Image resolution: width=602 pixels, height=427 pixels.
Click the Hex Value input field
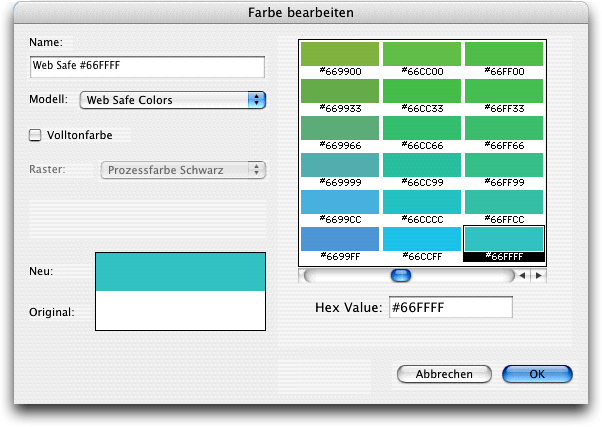451,307
